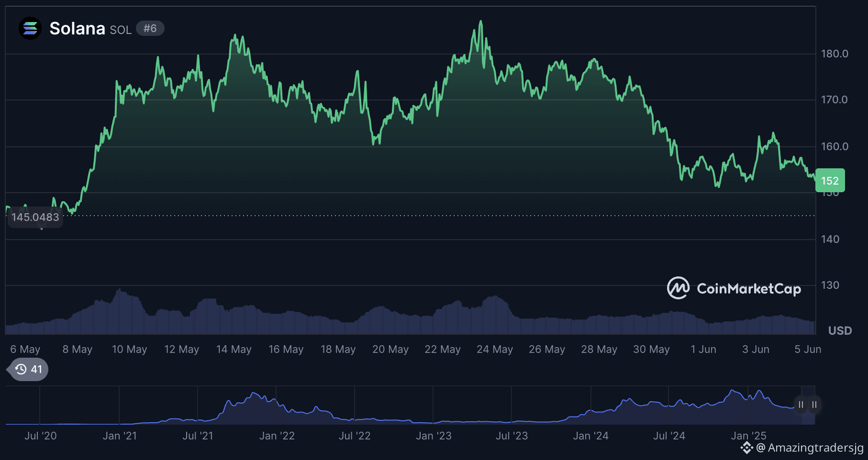Click the 140 price axis label
The height and width of the screenshot is (460, 868).
[830, 239]
